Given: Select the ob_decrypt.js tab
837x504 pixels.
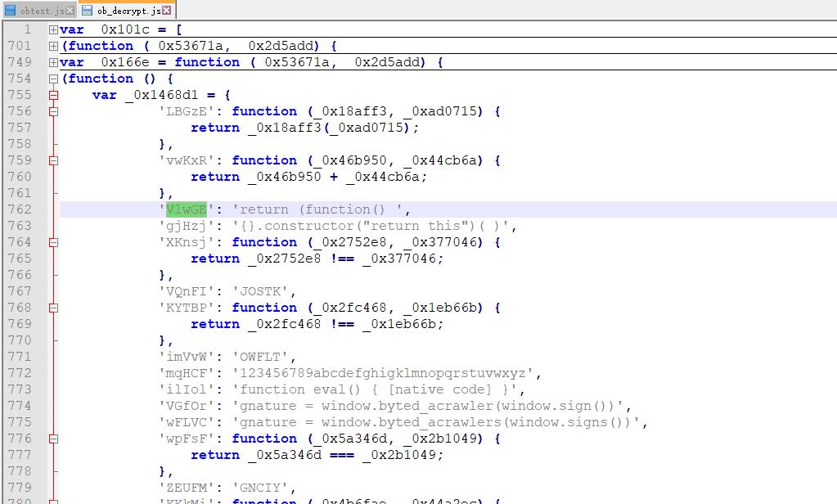Looking at the screenshot, I should coord(127,10).
